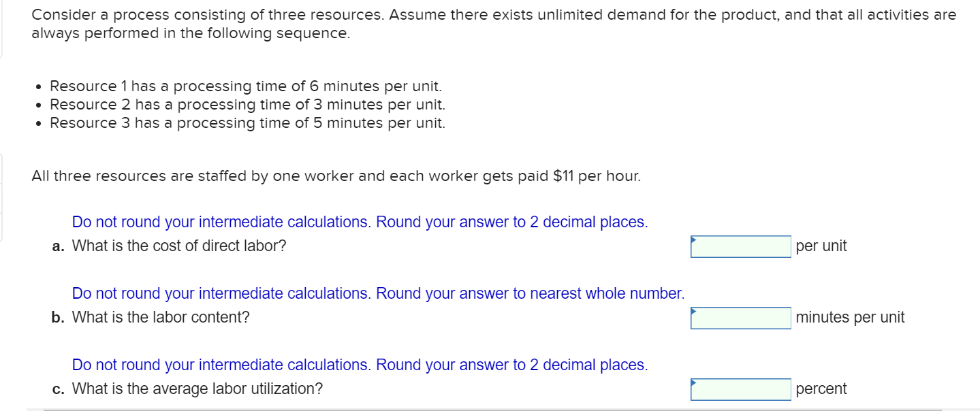
Task: Select the blue rounding instruction above part a
Action: [360, 222]
